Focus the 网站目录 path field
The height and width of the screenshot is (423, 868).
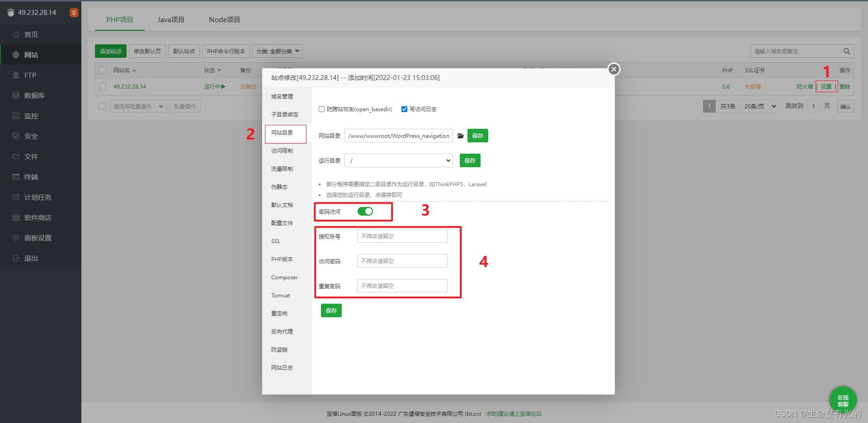[x=399, y=136]
